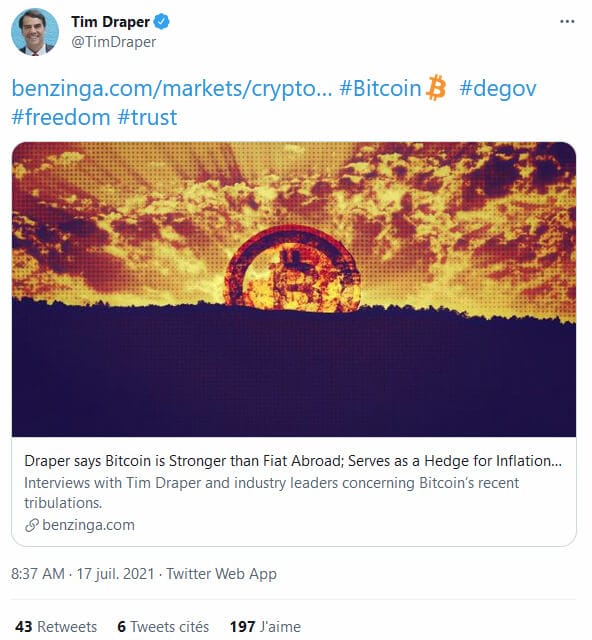This screenshot has height=640, width=592.
Task: Open the benzinga.com/markets/crypto link
Action: click(x=172, y=88)
